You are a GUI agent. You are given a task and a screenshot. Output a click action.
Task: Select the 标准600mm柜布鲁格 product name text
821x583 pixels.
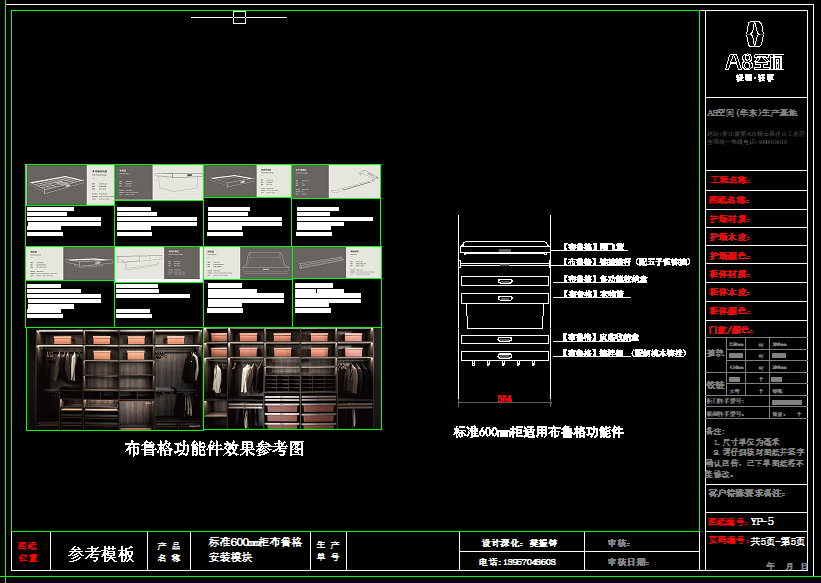click(255, 542)
